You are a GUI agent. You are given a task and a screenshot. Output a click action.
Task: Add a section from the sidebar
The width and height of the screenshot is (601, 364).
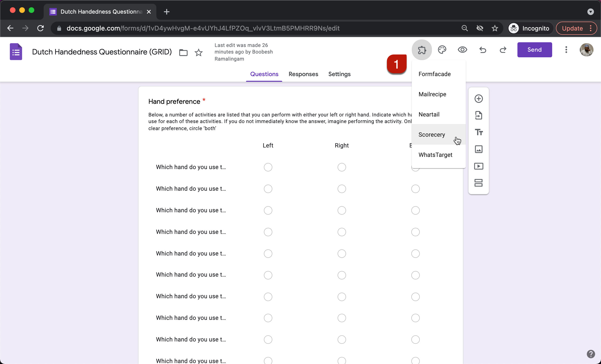pyautogui.click(x=478, y=183)
